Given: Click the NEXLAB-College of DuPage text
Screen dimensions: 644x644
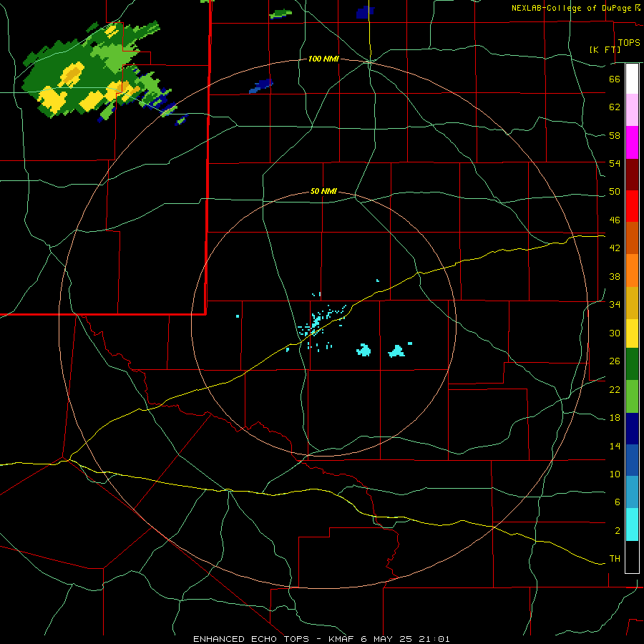Looking at the screenshot, I should point(571,8).
